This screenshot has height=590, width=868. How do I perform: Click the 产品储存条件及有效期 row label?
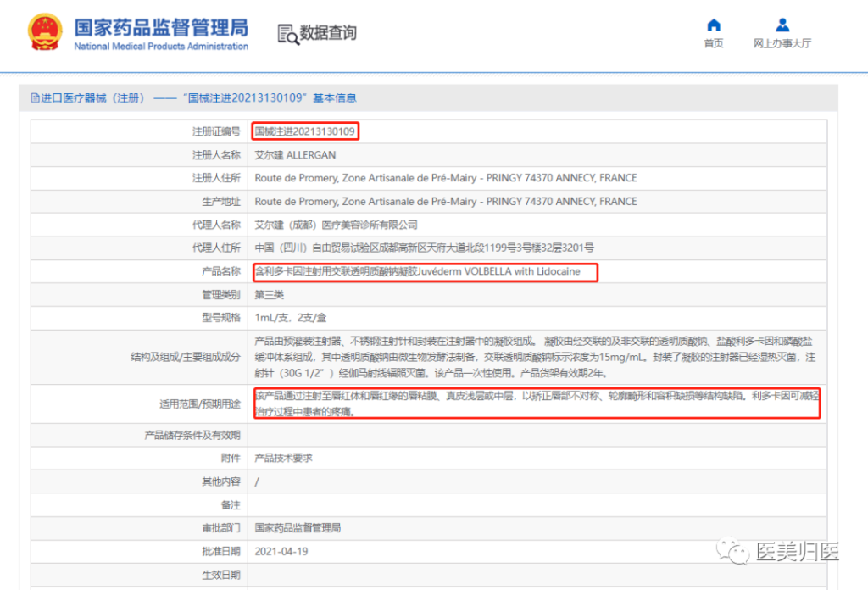point(192,435)
